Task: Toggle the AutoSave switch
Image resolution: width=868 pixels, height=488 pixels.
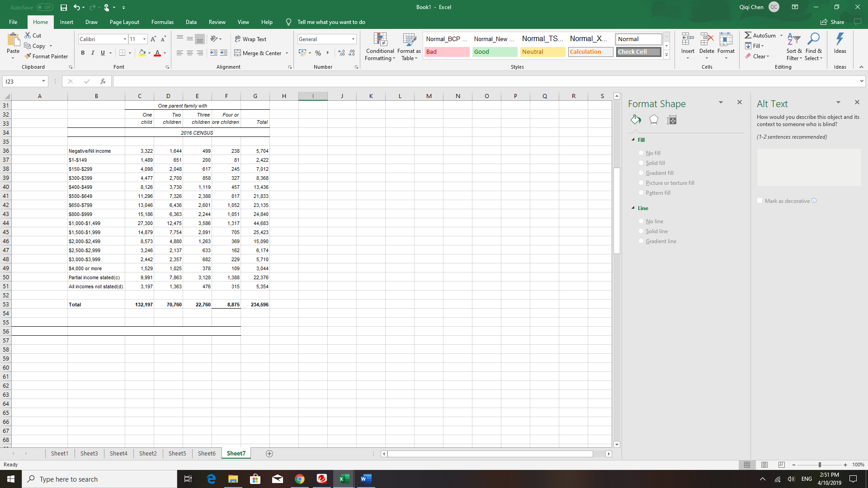Action: 44,7
